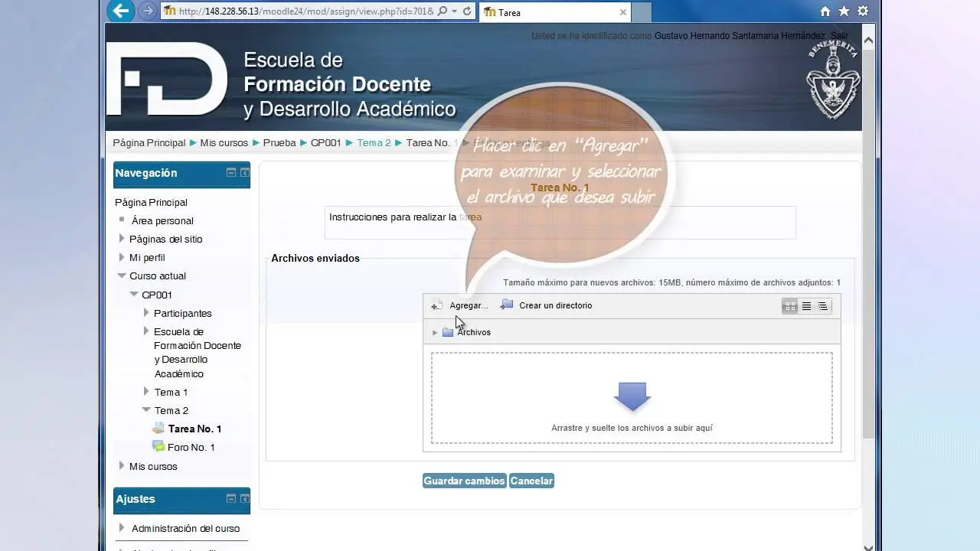The height and width of the screenshot is (551, 980).
Task: Refresh the page using reload icon
Action: point(467,11)
